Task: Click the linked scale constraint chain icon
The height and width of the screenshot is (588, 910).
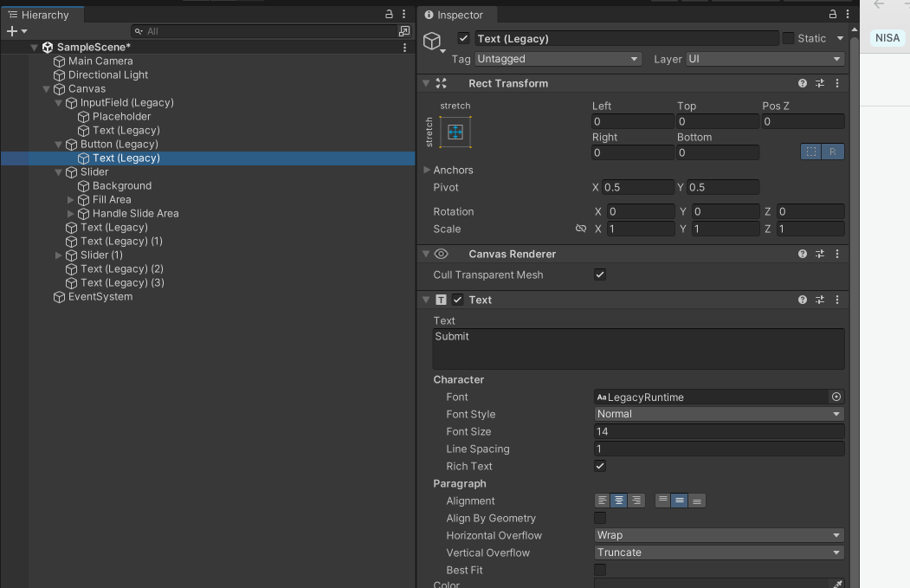Action: coord(580,228)
